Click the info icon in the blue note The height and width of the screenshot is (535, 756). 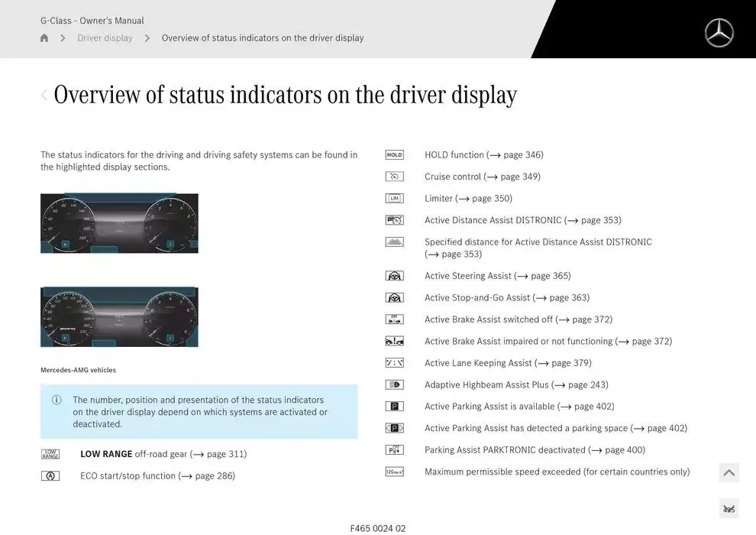coord(57,400)
